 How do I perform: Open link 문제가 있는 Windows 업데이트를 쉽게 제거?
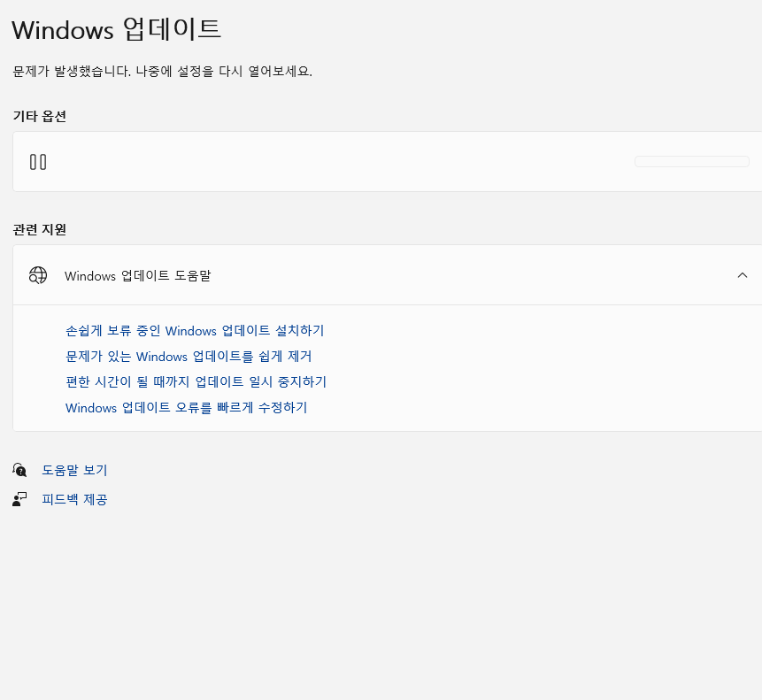click(x=189, y=357)
